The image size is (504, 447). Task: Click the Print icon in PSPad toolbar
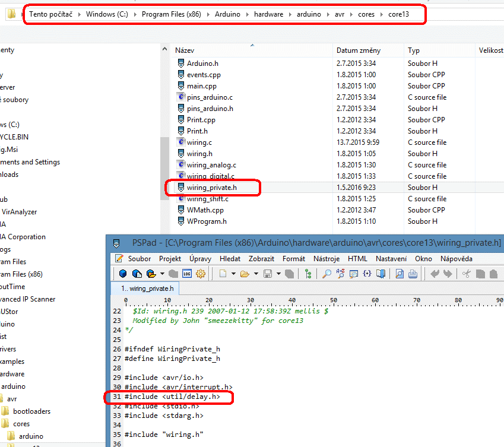[413, 274]
